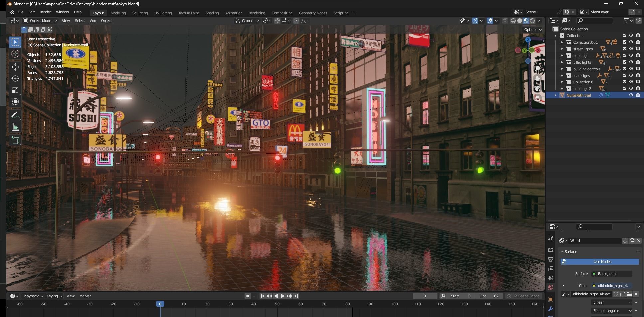Click the Surface Background shader button
The image size is (644, 317).
point(611,274)
